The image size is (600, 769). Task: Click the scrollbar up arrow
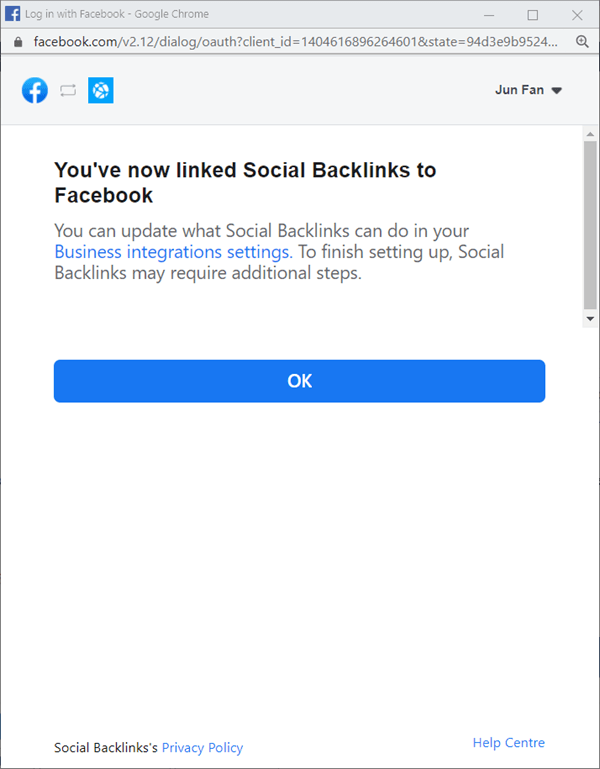point(590,133)
